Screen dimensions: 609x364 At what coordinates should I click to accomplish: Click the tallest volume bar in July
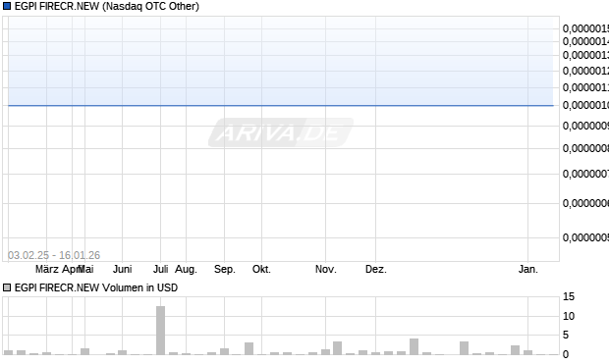(160, 331)
